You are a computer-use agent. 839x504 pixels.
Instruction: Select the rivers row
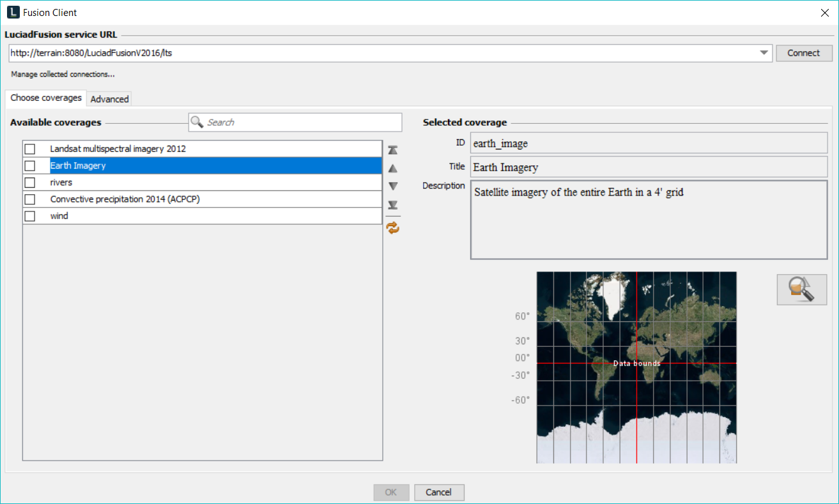202,183
